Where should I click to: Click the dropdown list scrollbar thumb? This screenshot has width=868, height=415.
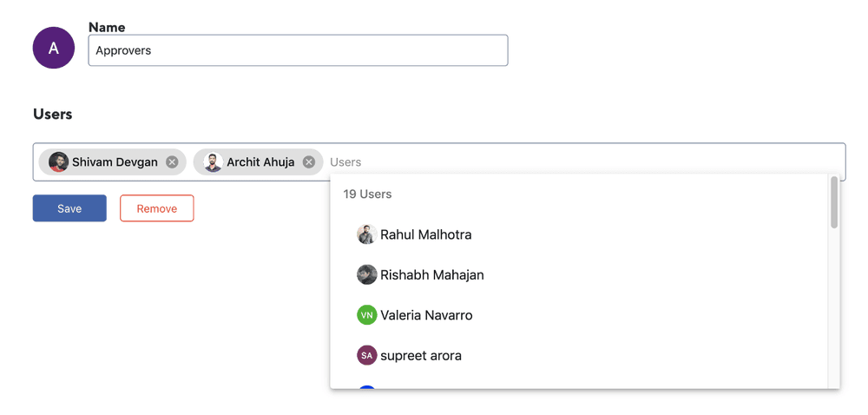pos(834,202)
